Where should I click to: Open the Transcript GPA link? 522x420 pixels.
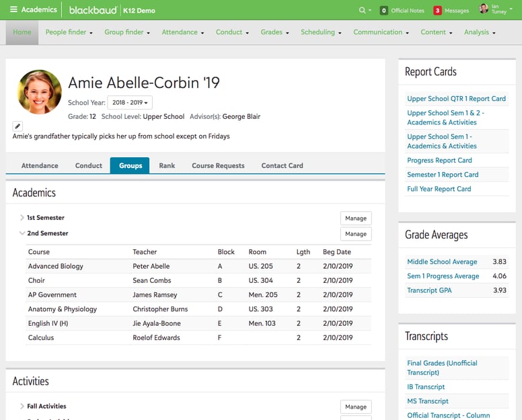point(429,290)
